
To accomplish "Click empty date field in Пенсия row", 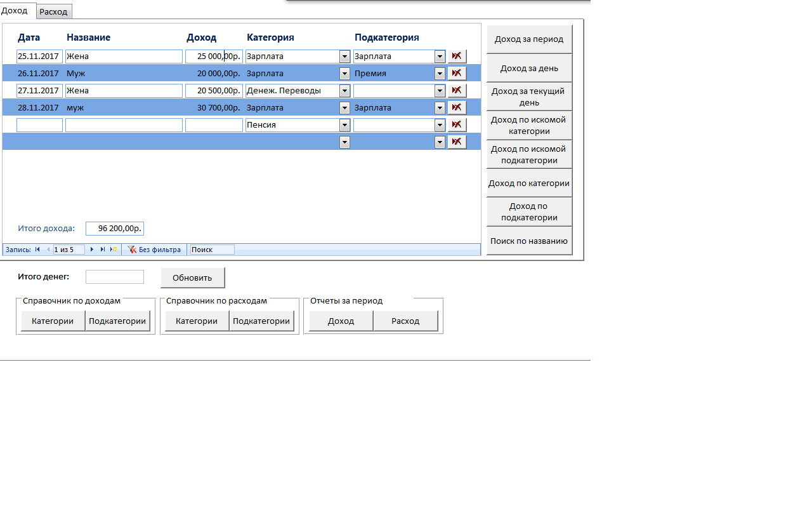I will (39, 125).
